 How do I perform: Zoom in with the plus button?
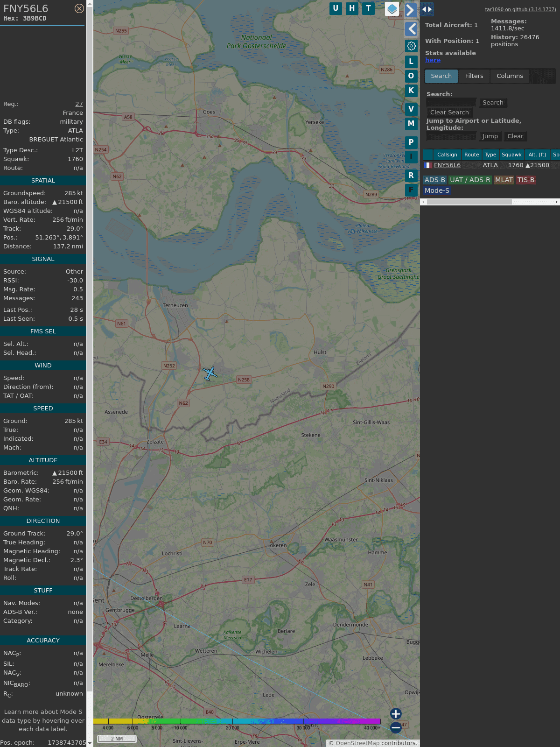click(396, 713)
